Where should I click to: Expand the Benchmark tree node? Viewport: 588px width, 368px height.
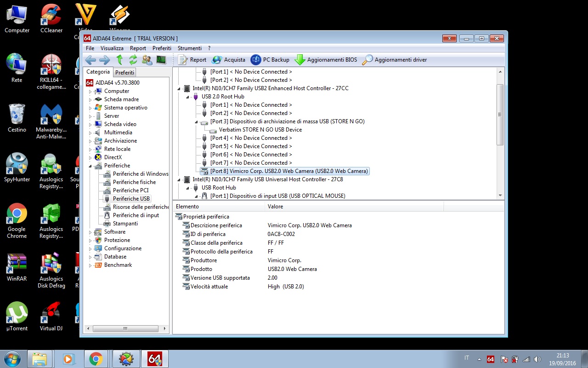pyautogui.click(x=90, y=265)
